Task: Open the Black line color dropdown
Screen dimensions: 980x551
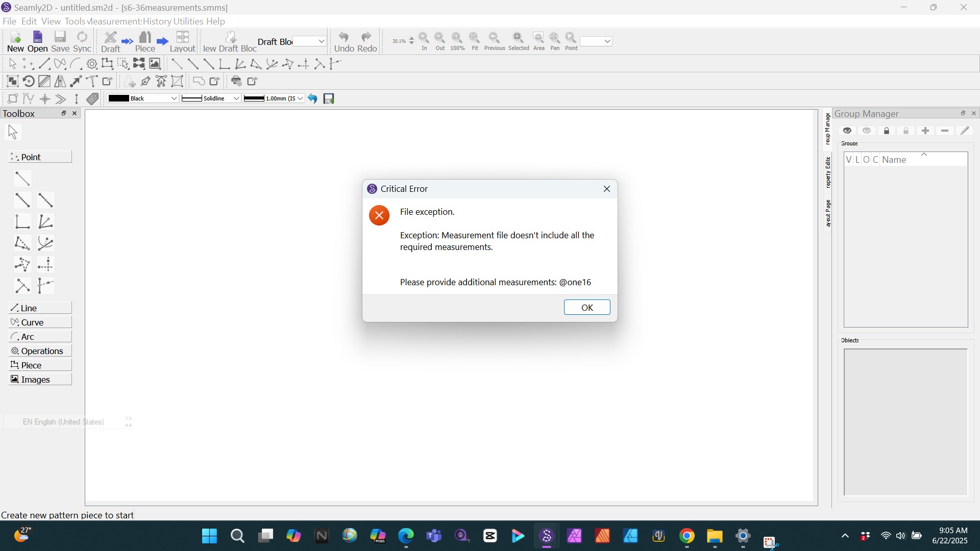Action: coord(143,98)
